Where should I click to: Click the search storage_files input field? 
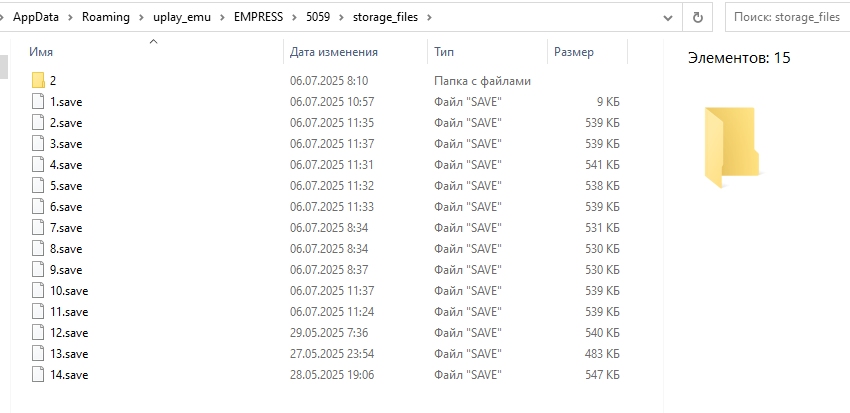click(785, 17)
